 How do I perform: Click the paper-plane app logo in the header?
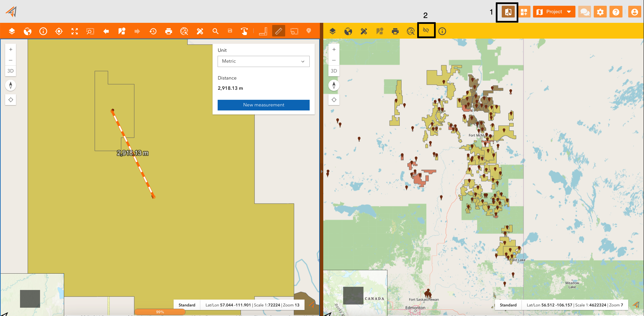pos(11,12)
